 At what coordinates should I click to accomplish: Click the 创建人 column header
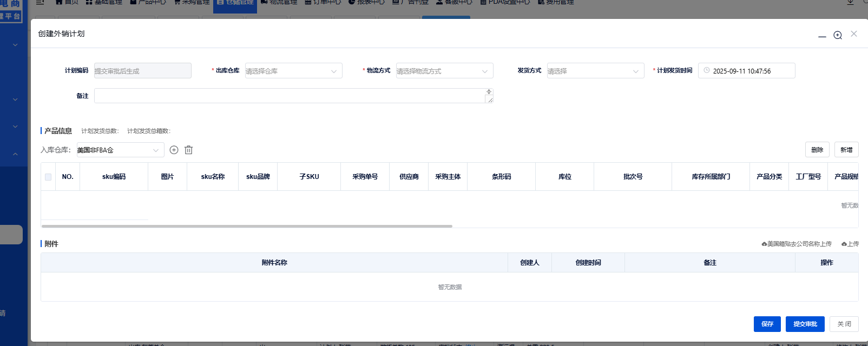pyautogui.click(x=530, y=263)
